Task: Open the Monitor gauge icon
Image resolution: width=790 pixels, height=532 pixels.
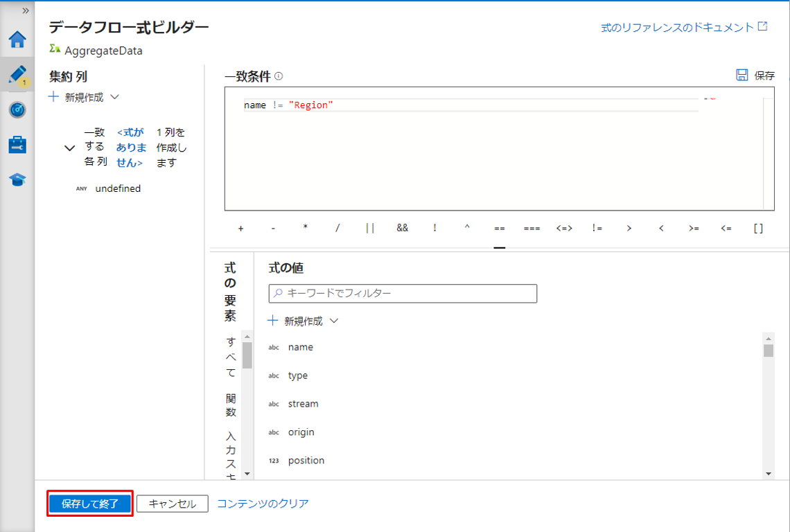Action: [x=17, y=109]
